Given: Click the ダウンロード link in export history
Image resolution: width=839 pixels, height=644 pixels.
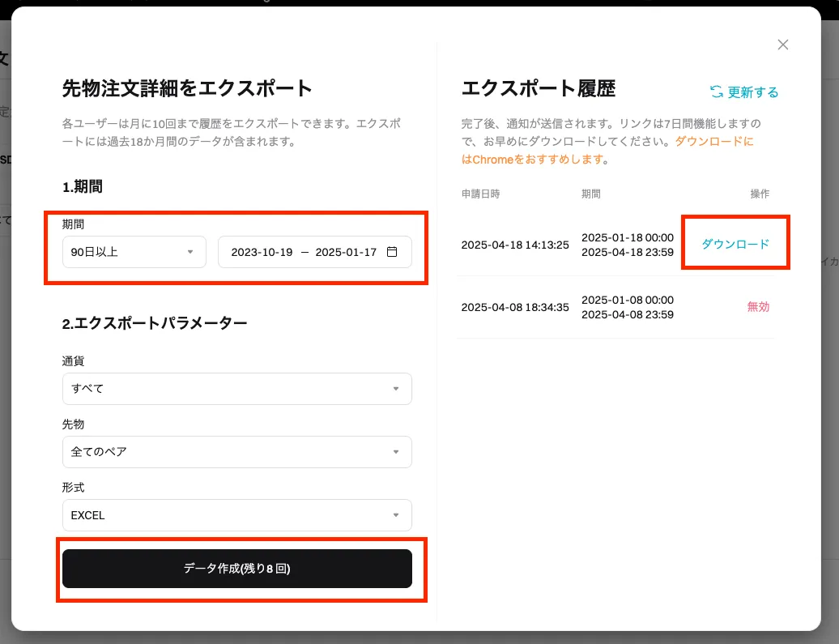Looking at the screenshot, I should coord(735,244).
